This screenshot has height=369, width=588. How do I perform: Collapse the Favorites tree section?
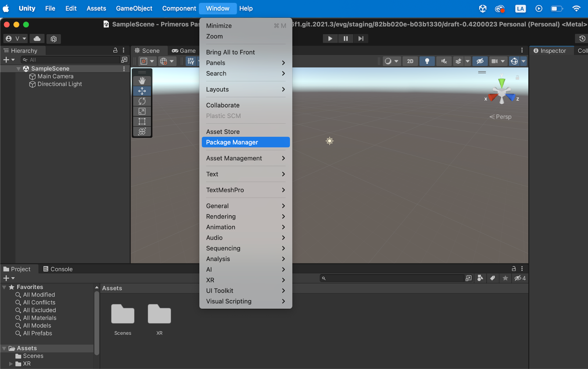click(x=4, y=287)
